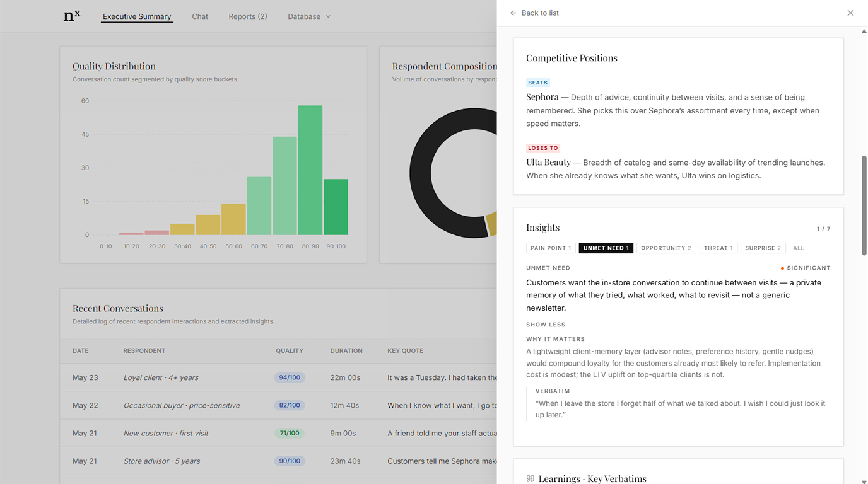Click the 9m 00s duration cell
The width and height of the screenshot is (868, 484).
(343, 433)
